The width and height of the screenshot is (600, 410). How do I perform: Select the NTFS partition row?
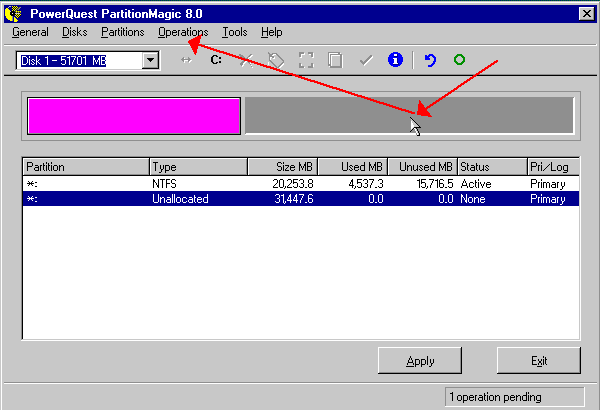pyautogui.click(x=301, y=184)
